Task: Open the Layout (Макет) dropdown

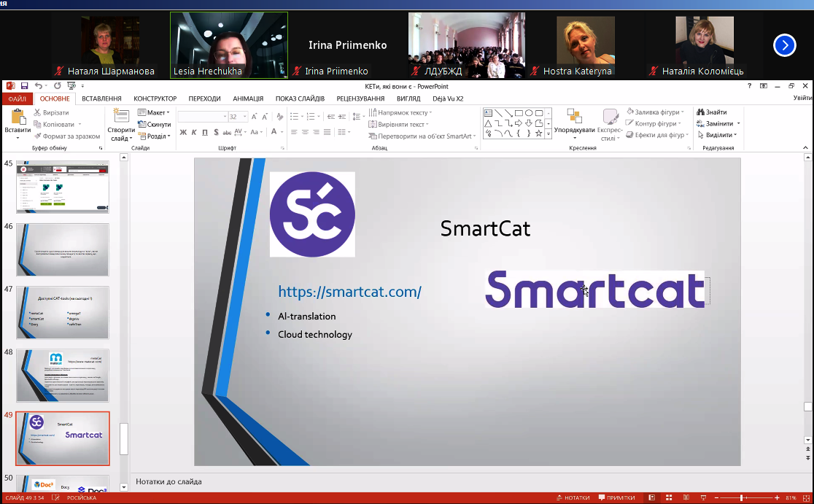Action: tap(158, 112)
